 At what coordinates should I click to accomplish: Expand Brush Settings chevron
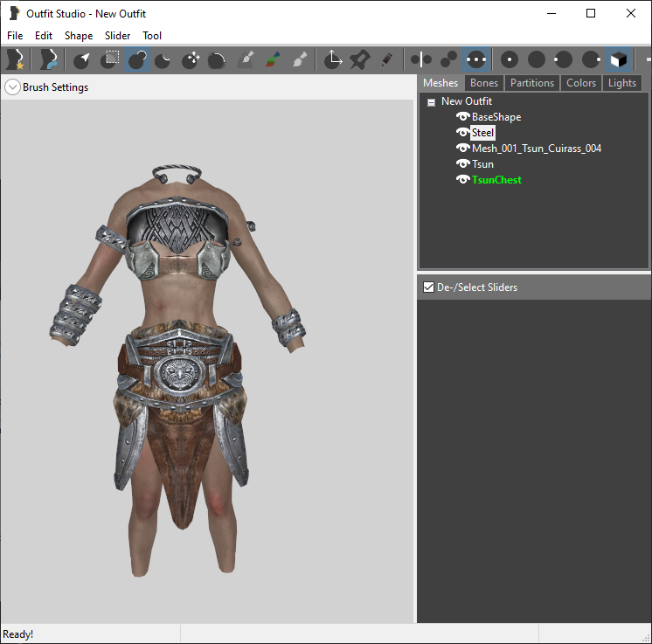coord(12,87)
